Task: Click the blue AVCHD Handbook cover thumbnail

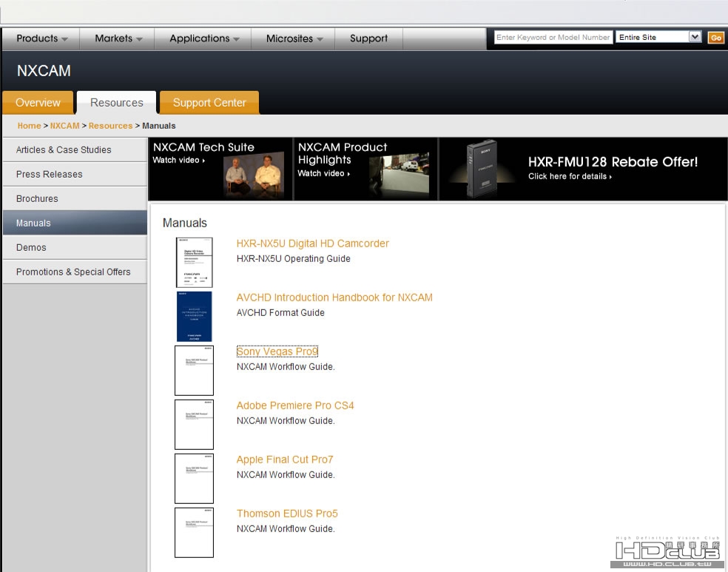Action: 194,317
